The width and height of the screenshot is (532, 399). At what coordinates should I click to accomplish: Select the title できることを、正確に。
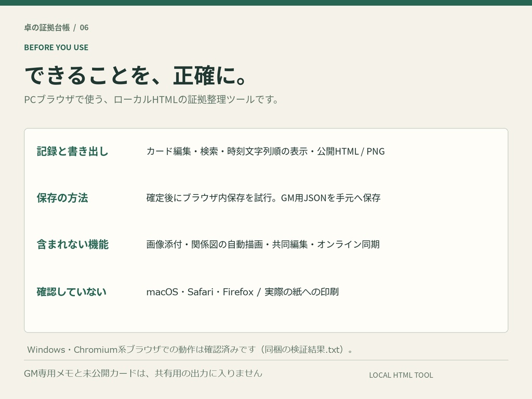click(137, 75)
